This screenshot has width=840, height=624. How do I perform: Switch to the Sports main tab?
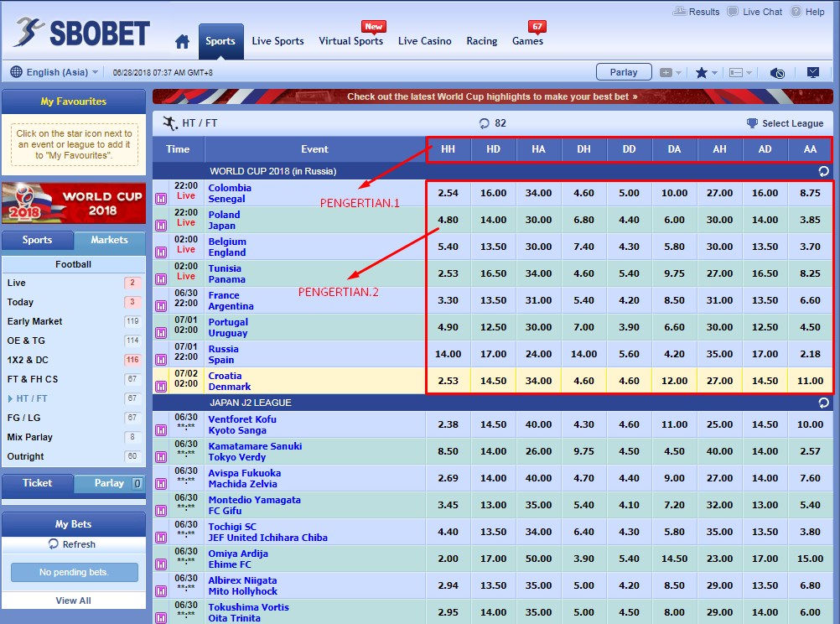click(220, 41)
